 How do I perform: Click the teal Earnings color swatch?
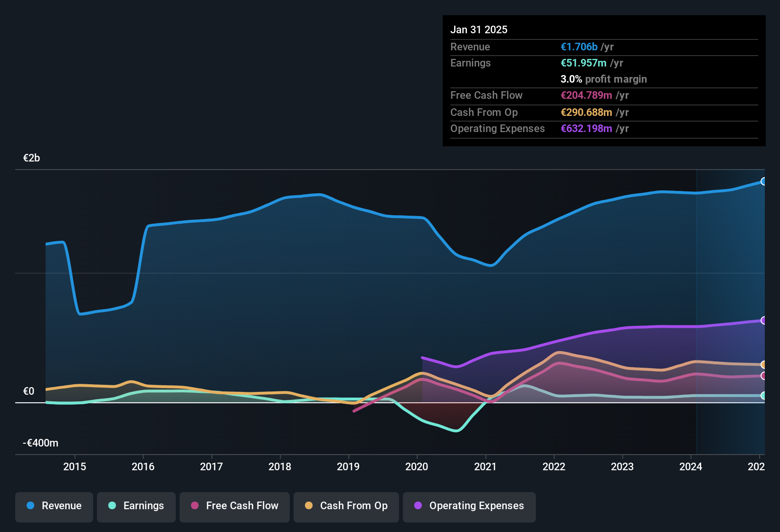(x=113, y=506)
